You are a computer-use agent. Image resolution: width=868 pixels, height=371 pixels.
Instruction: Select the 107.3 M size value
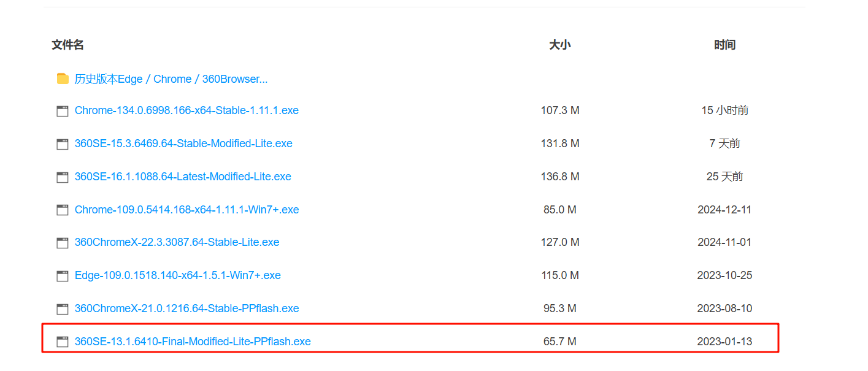[x=560, y=110]
